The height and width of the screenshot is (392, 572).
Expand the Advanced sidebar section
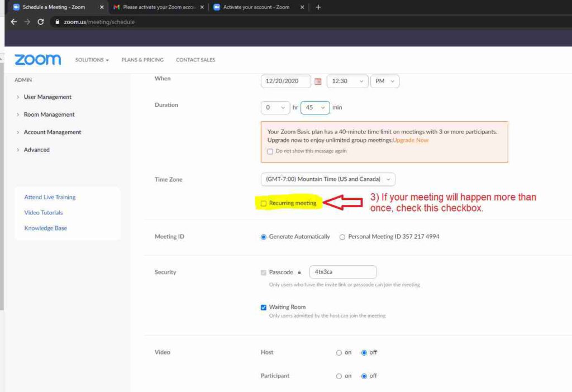point(33,150)
